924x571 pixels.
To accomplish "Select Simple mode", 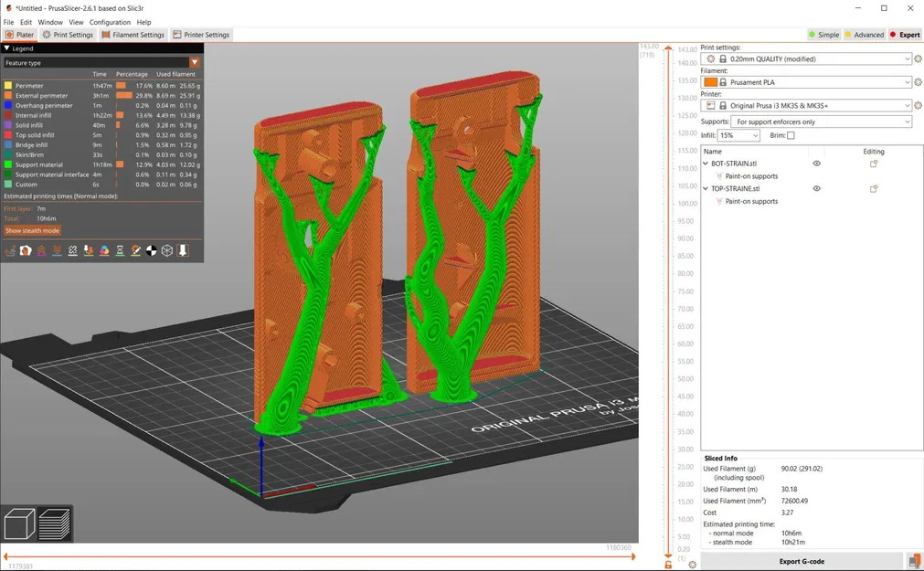I will (x=823, y=35).
